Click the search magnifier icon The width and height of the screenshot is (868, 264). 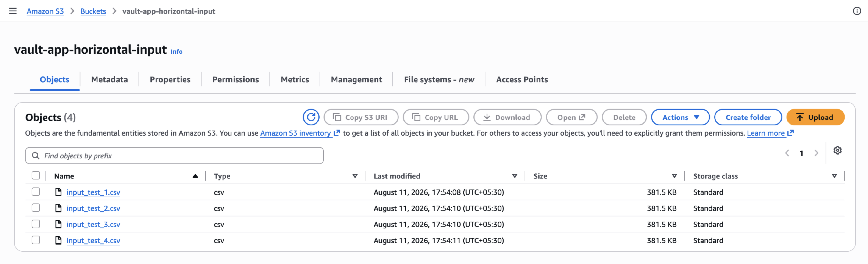tap(35, 156)
